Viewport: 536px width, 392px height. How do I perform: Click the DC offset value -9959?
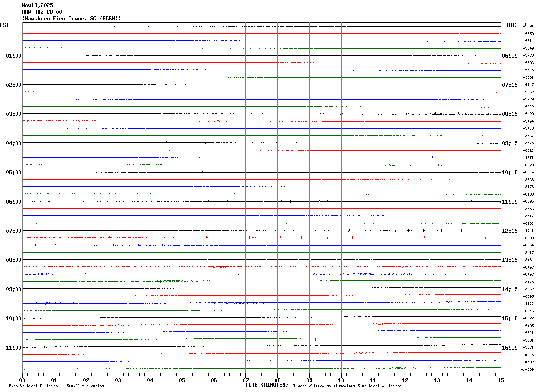[x=528, y=34]
